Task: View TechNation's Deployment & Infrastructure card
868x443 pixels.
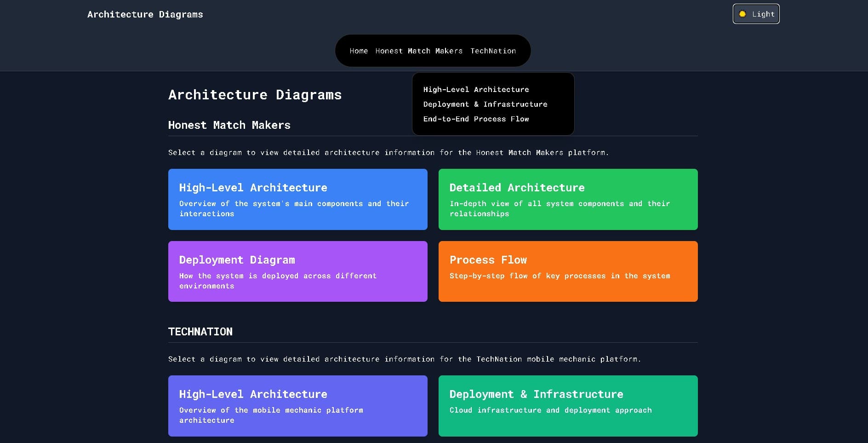Action: pos(568,406)
